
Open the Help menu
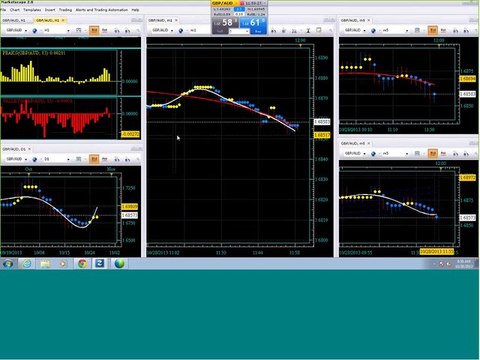tap(135, 10)
